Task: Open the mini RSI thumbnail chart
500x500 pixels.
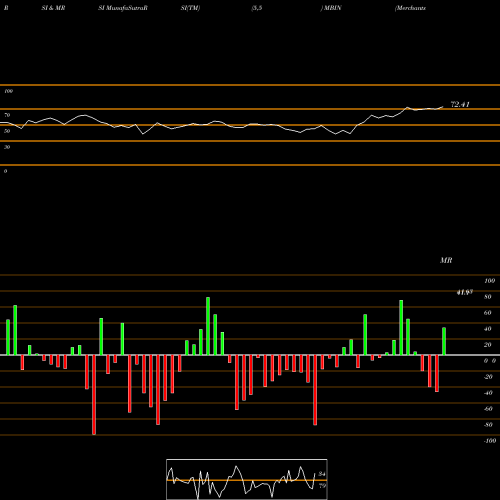Action: (247, 479)
